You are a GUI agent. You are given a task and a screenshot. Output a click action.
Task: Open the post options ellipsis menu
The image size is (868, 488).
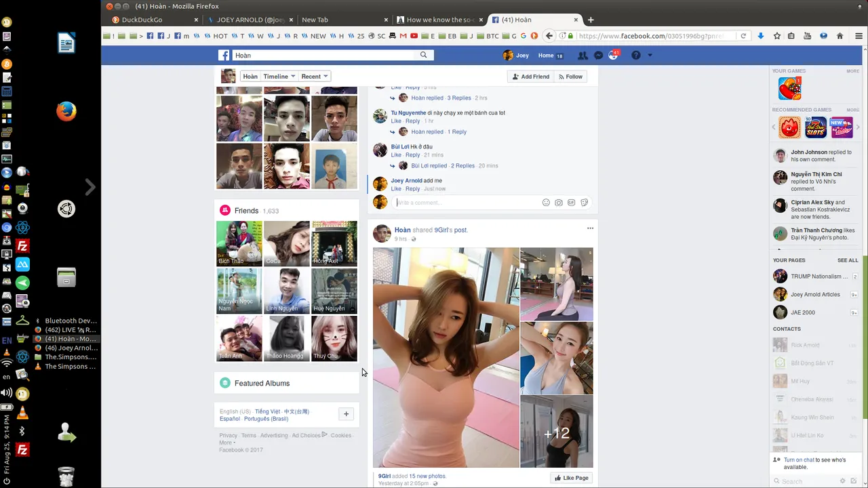tap(590, 228)
